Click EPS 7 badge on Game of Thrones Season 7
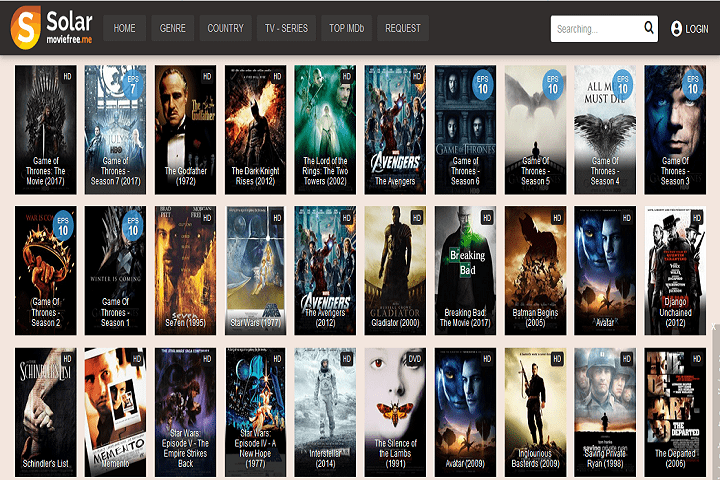The height and width of the screenshot is (480, 720). [133, 85]
